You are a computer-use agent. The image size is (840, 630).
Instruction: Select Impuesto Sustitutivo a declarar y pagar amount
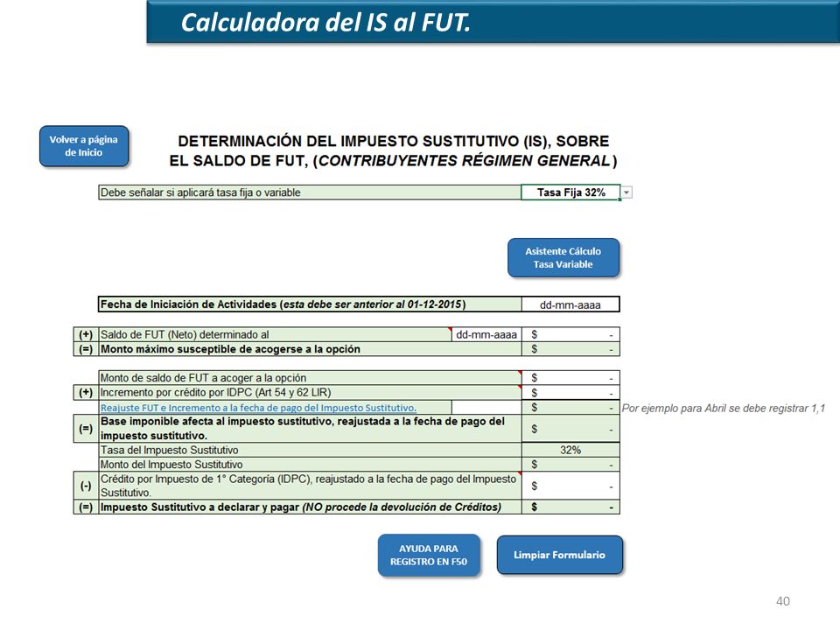(570, 507)
